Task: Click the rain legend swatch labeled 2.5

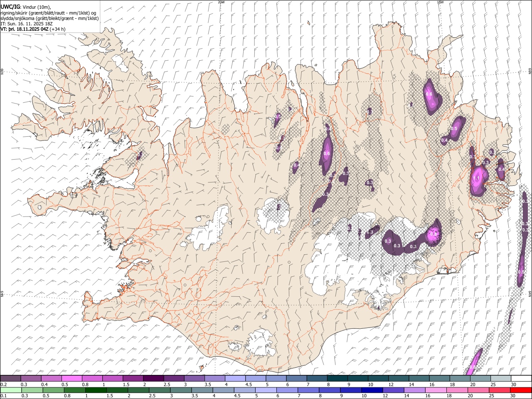Action: click(160, 390)
